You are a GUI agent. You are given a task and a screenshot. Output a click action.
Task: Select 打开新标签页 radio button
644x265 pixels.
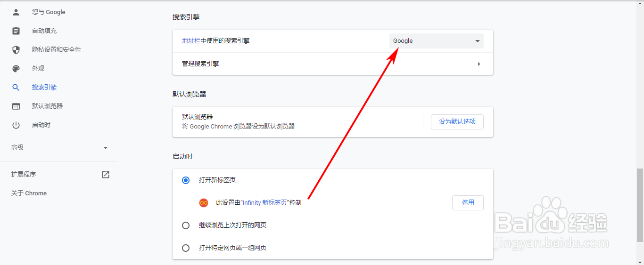(x=186, y=180)
